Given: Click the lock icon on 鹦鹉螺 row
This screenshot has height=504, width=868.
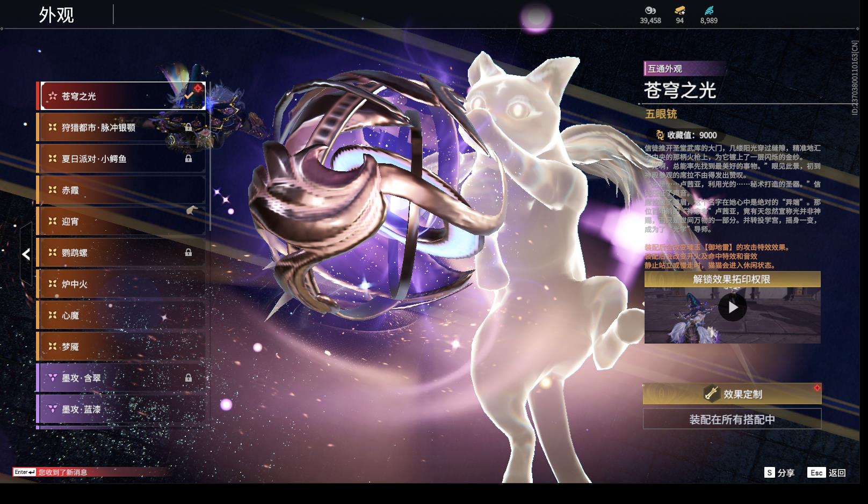Looking at the screenshot, I should tap(189, 252).
